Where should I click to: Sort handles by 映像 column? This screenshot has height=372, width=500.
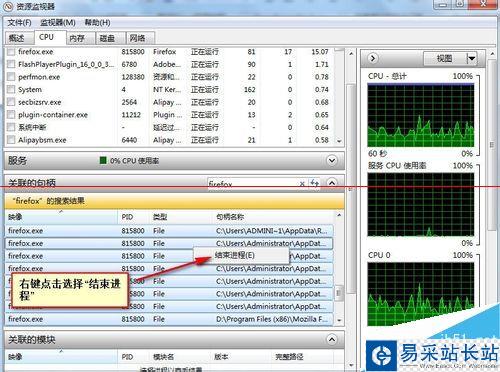pyautogui.click(x=61, y=217)
